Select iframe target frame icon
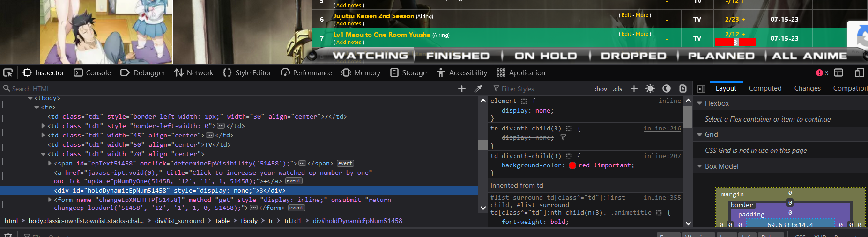The height and width of the screenshot is (237, 868). (x=838, y=72)
